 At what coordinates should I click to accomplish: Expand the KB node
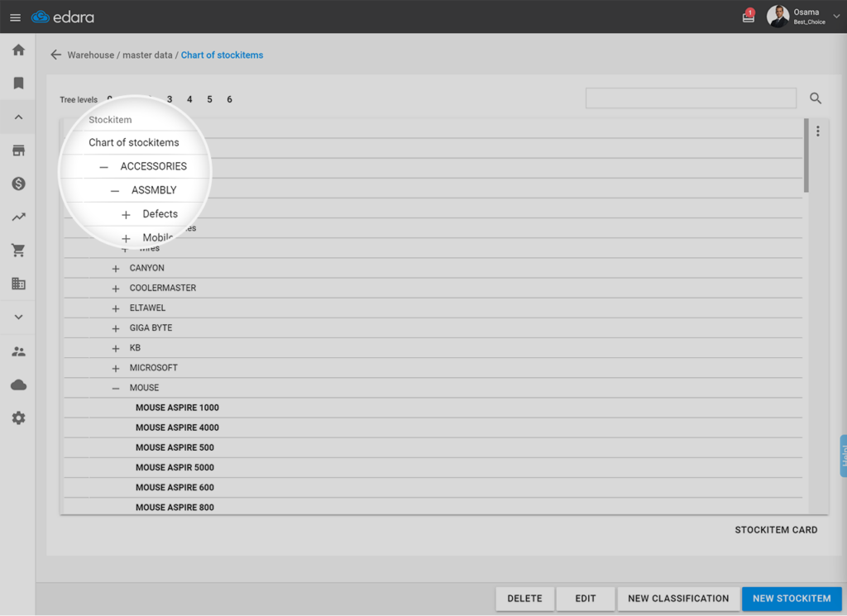pyautogui.click(x=116, y=348)
